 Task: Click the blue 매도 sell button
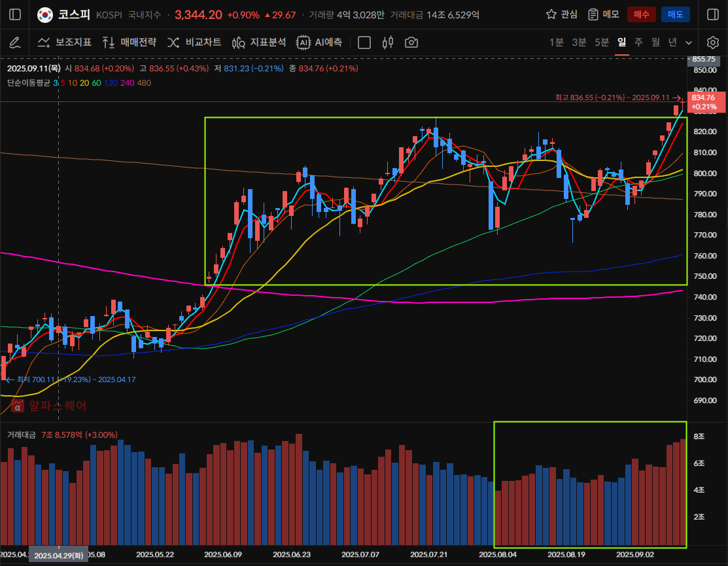point(676,14)
